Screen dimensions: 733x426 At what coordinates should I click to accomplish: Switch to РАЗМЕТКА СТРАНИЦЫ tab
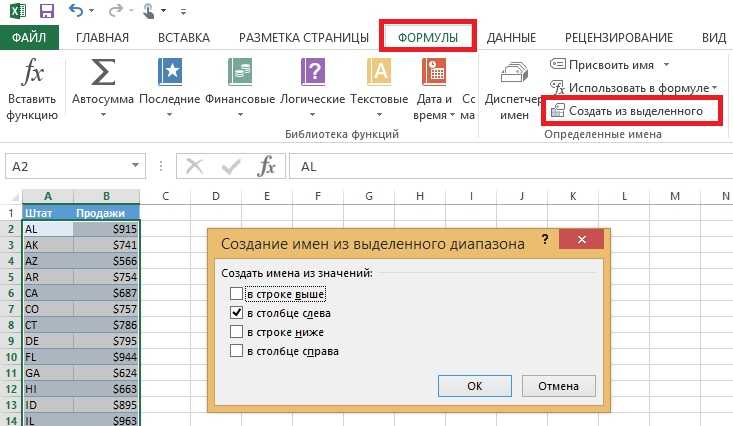click(304, 37)
